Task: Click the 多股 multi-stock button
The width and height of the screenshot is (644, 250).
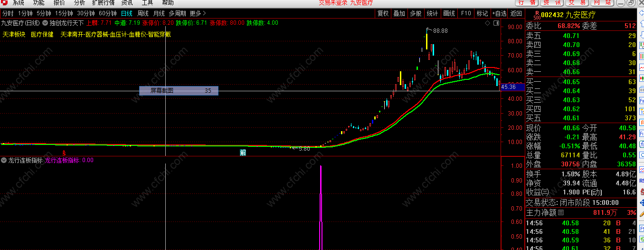Action: [x=416, y=13]
